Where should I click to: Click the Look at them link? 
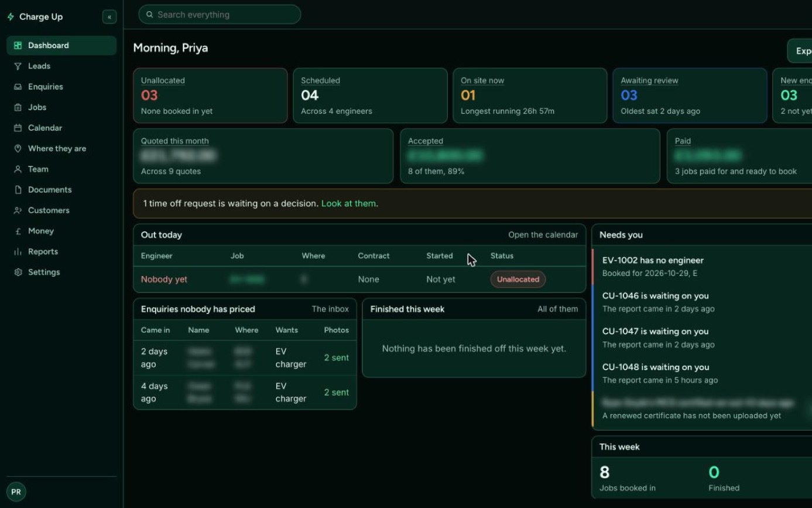tap(348, 204)
